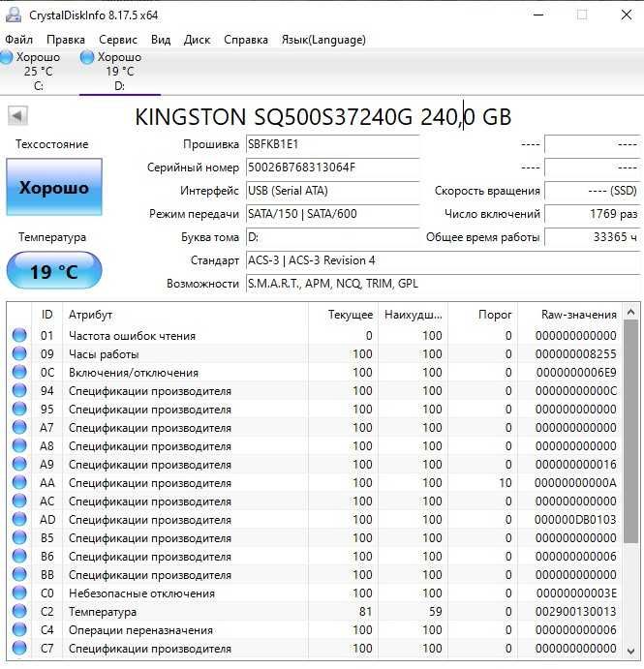This screenshot has width=644, height=669.
Task: Open the Диск menu
Action: click(x=197, y=40)
